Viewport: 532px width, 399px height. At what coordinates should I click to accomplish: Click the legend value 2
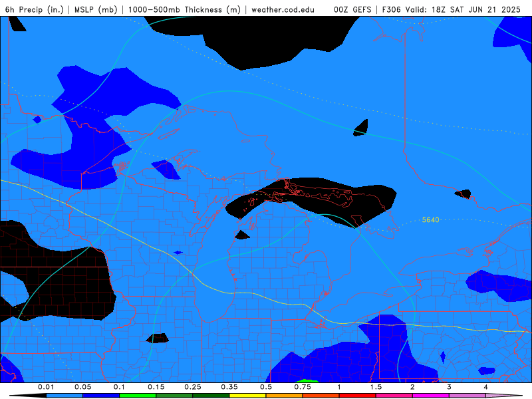[412, 387]
